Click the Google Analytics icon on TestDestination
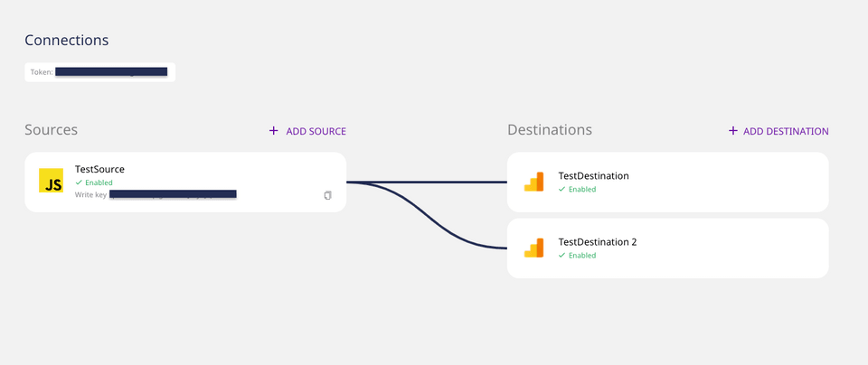 click(533, 182)
